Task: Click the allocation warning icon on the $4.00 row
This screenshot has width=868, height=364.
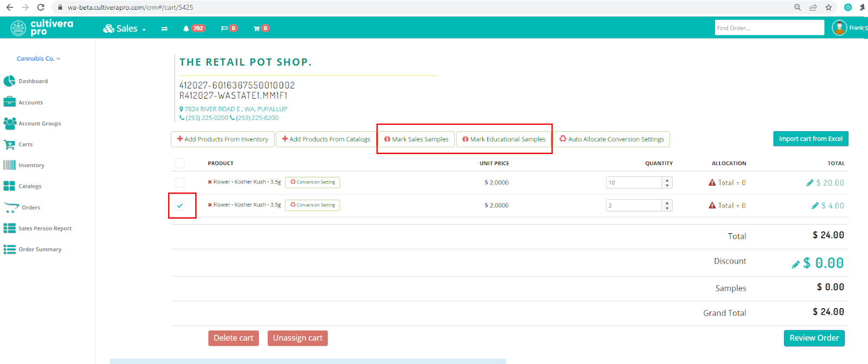Action: point(712,206)
